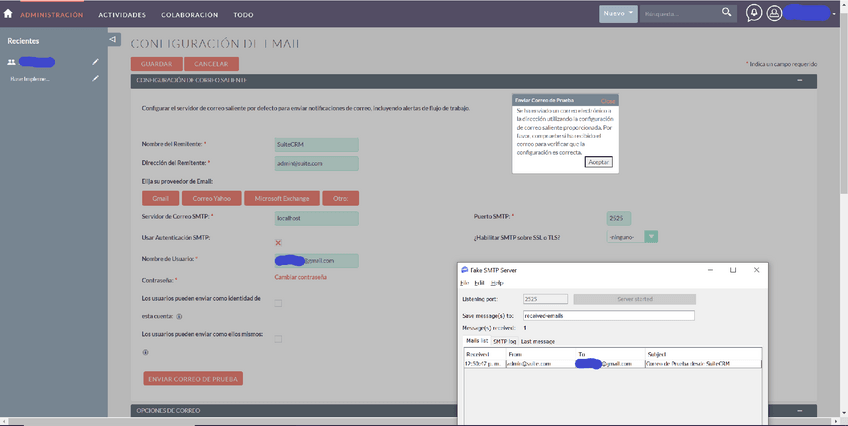The height and width of the screenshot is (426, 848).
Task: Click the info icon under 'enviar como ellos mismos'
Action: [145, 352]
